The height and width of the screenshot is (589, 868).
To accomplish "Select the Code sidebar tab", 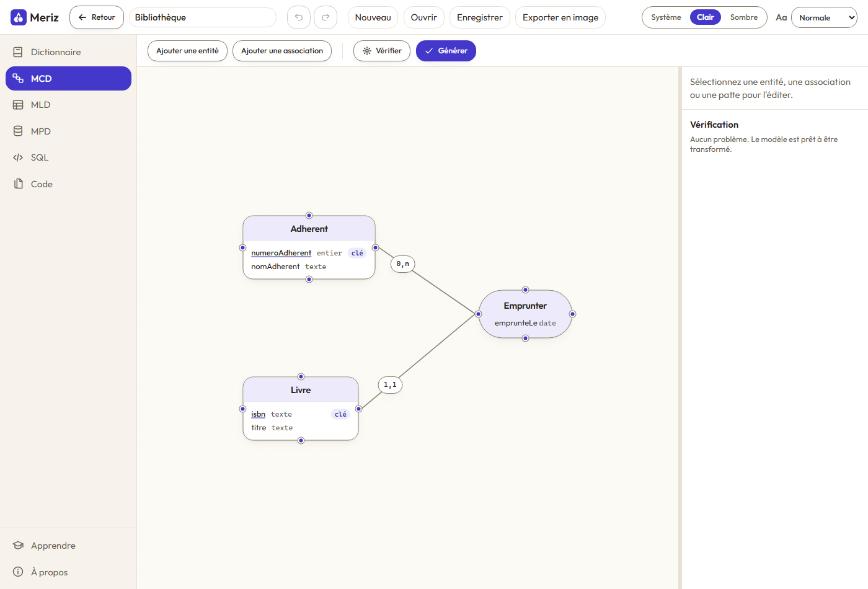I will click(68, 184).
